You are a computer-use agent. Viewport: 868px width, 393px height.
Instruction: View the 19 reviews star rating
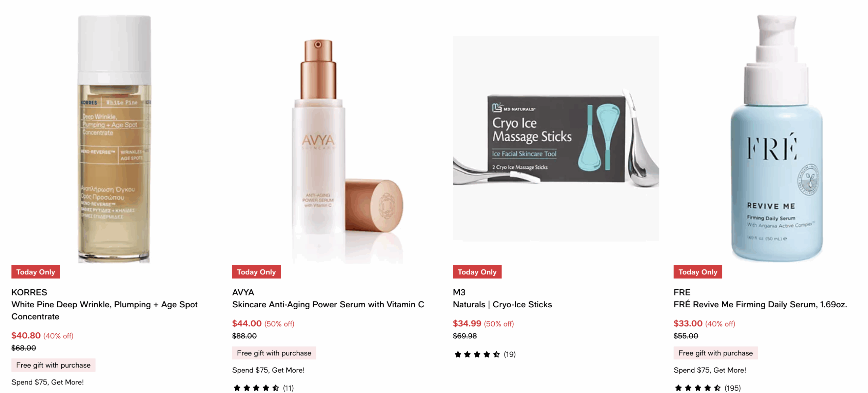point(485,354)
